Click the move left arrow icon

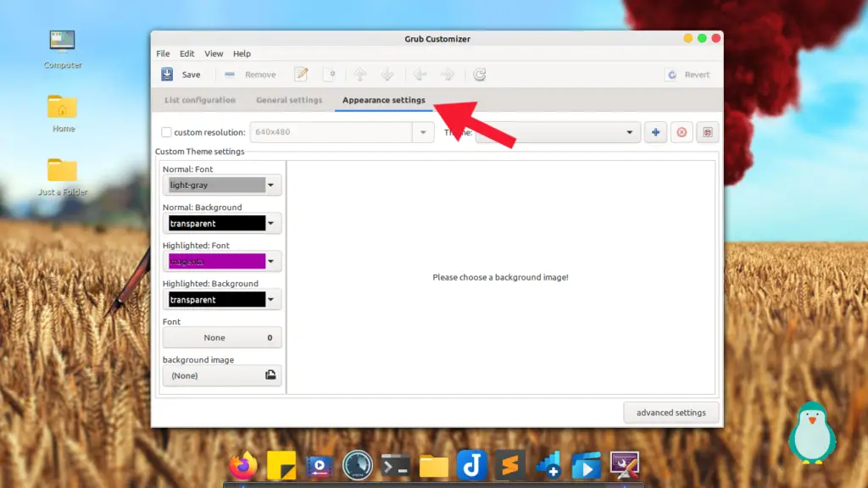click(x=420, y=75)
